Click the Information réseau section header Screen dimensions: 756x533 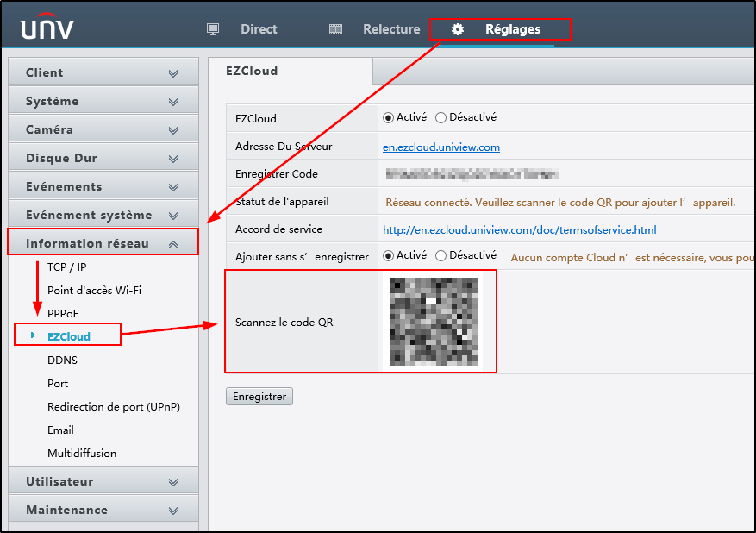pyautogui.click(x=103, y=243)
